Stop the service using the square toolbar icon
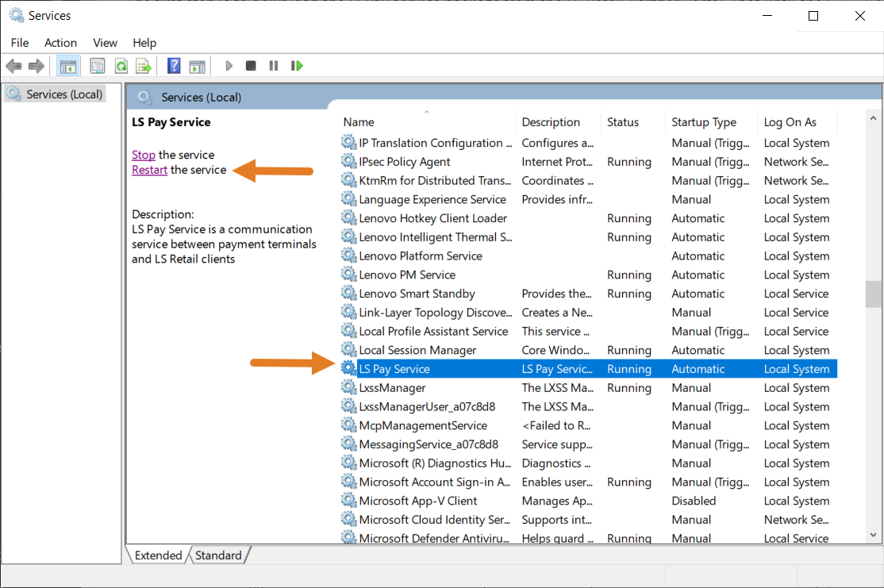The width and height of the screenshot is (884, 588). 251,65
